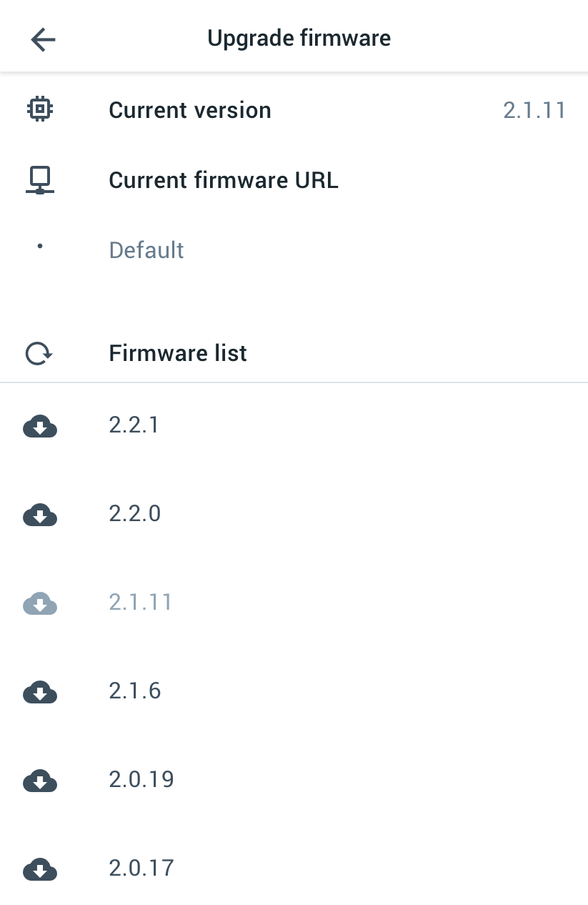Download firmware version 2.1.6 via cloud icon
The height and width of the screenshot is (905, 588).
pyautogui.click(x=40, y=692)
